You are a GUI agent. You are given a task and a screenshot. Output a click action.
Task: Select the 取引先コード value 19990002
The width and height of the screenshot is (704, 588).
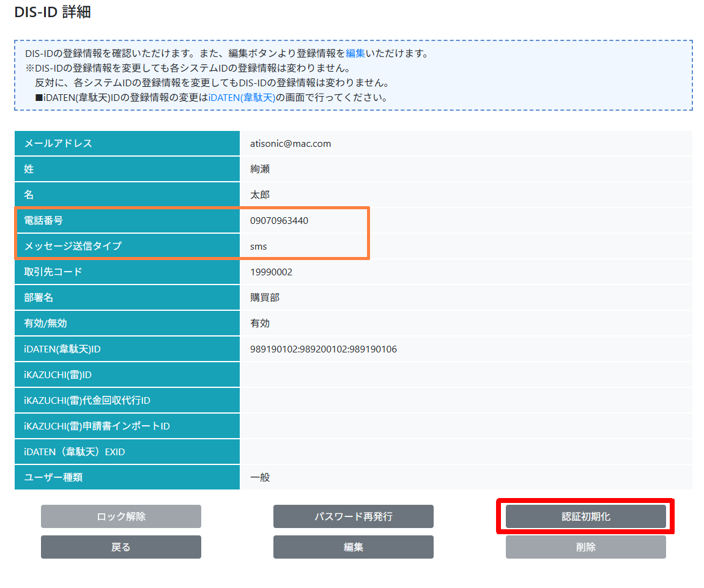click(x=271, y=272)
